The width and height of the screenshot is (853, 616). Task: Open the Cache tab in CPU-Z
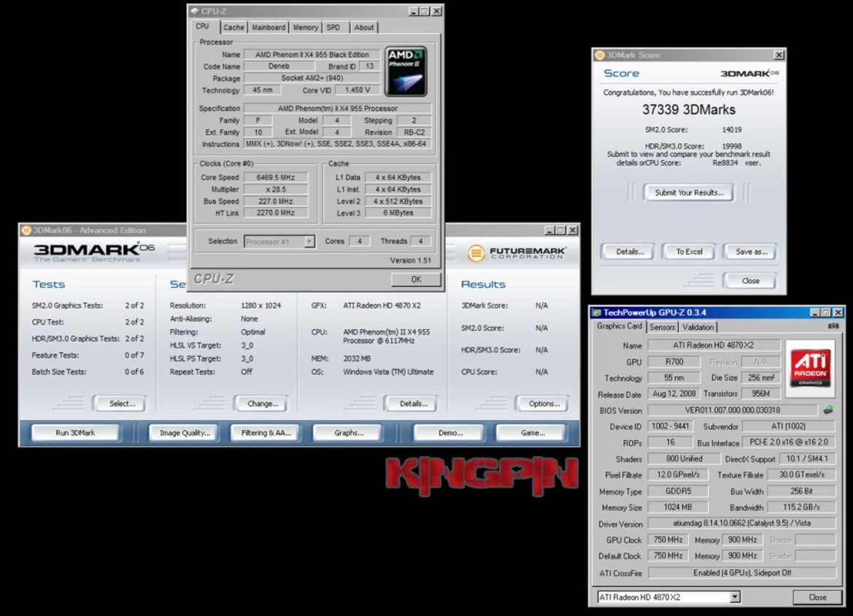[x=234, y=27]
